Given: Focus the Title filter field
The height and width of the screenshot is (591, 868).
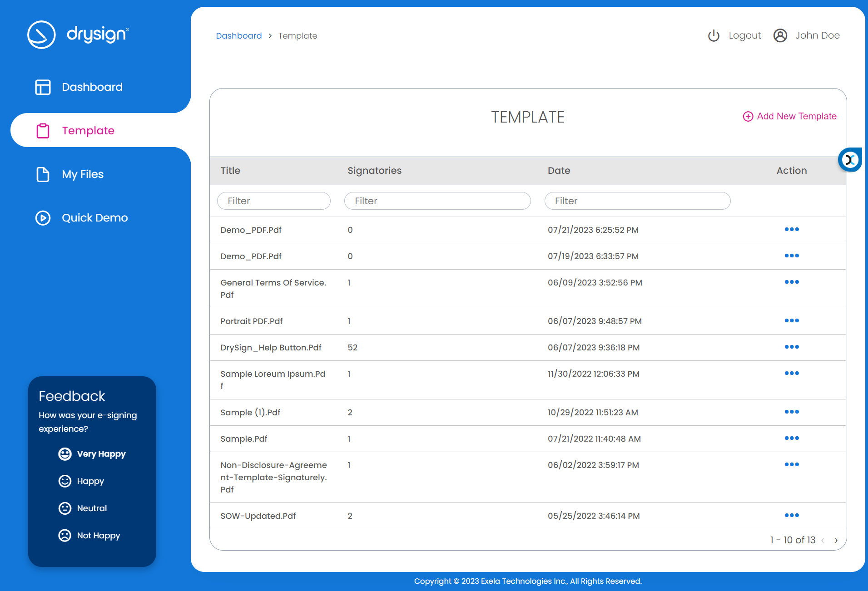Looking at the screenshot, I should [274, 201].
